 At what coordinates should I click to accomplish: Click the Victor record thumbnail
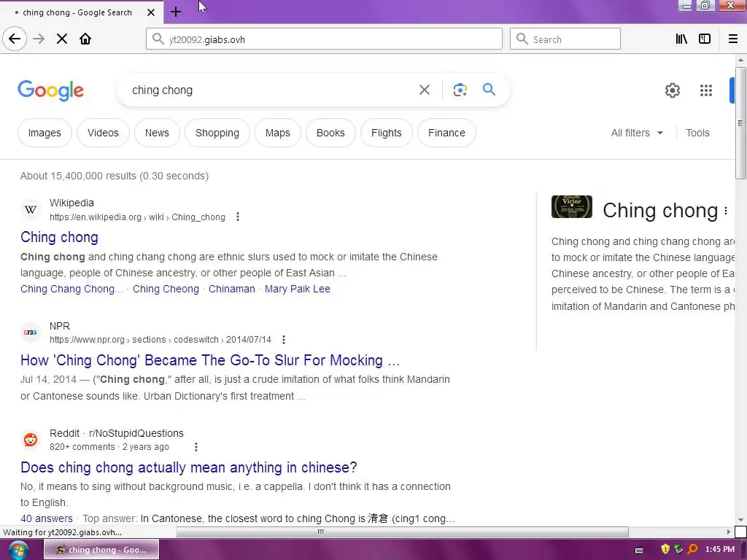[x=572, y=206]
